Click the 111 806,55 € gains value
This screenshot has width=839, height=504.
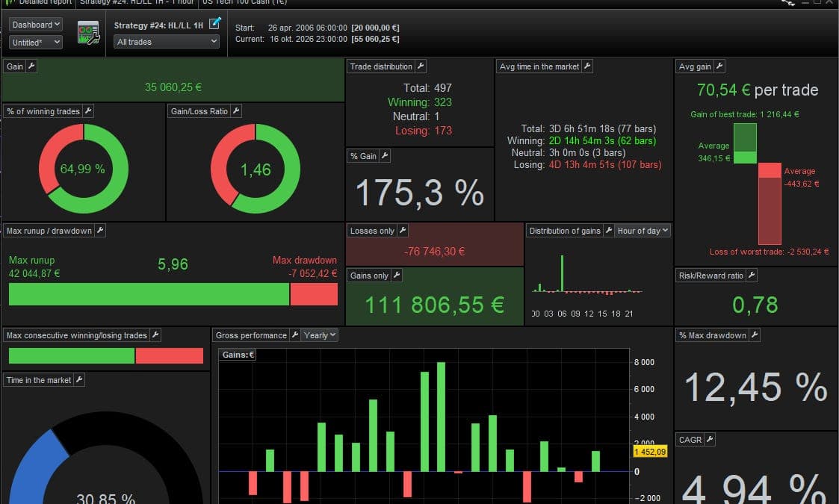435,305
